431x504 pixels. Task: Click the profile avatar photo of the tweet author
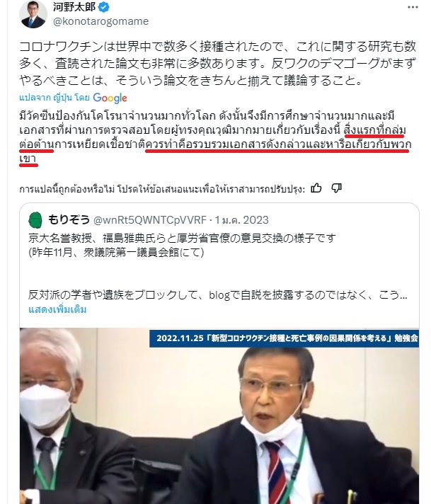pyautogui.click(x=33, y=14)
